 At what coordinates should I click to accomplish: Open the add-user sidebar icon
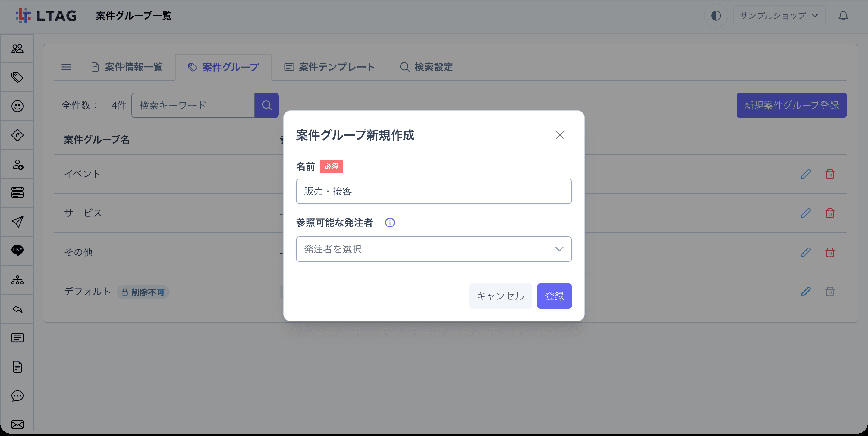[x=17, y=164]
